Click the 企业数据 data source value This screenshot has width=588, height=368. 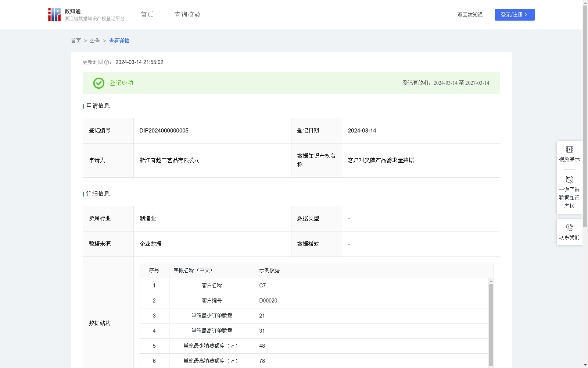click(x=150, y=244)
